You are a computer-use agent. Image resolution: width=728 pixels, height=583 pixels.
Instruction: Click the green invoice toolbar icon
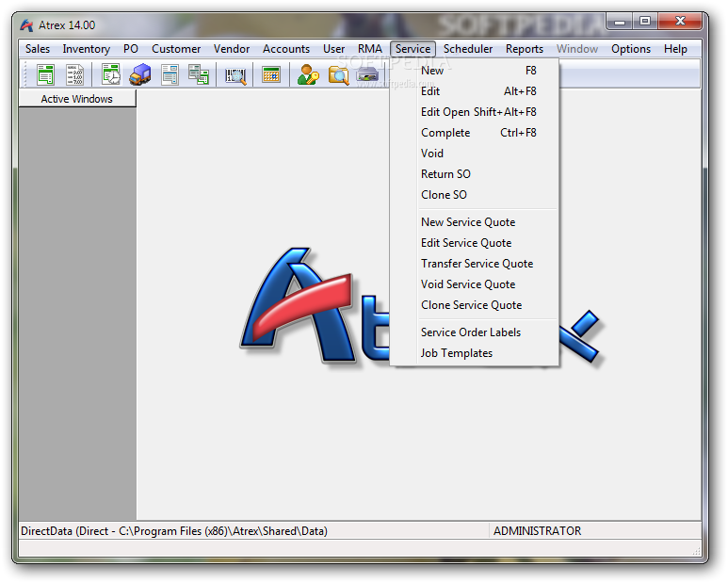pyautogui.click(x=45, y=74)
